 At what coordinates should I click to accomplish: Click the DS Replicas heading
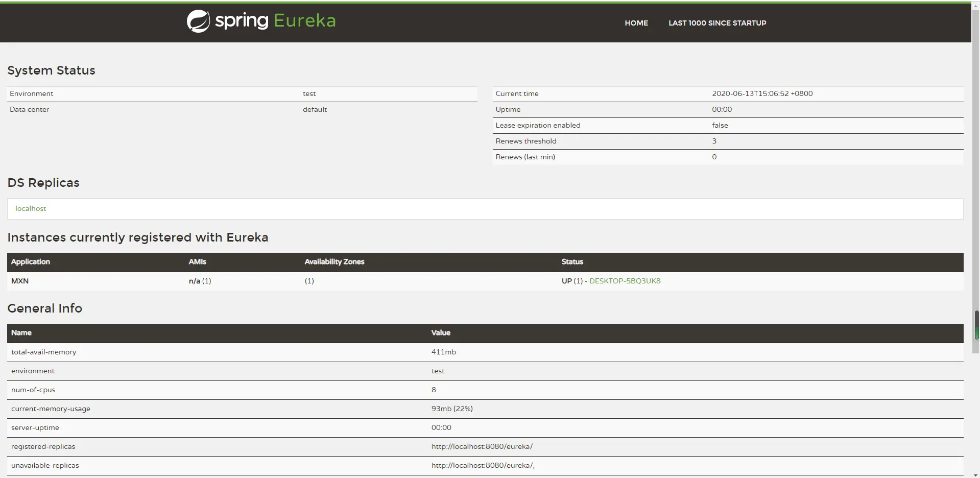(x=43, y=183)
